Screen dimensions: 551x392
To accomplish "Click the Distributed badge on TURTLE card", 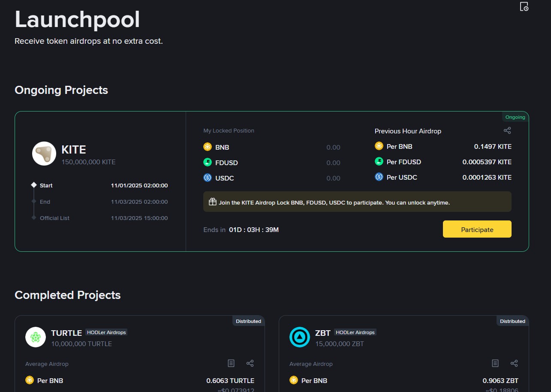I will 248,321.
